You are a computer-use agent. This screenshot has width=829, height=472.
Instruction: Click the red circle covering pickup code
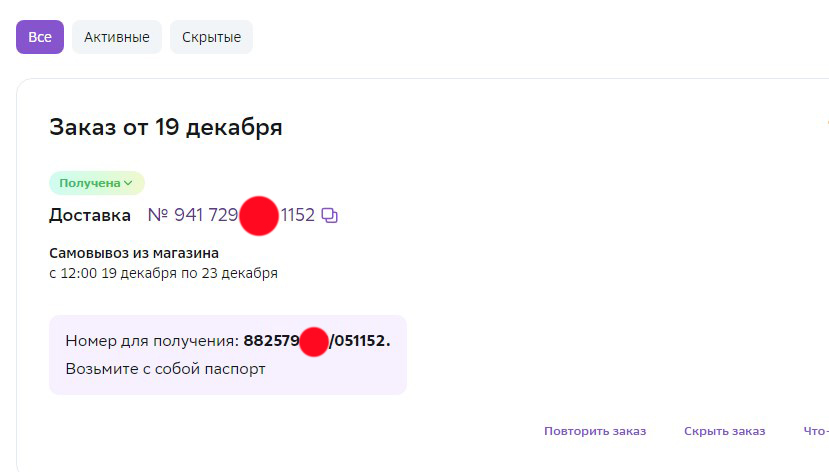[314, 342]
